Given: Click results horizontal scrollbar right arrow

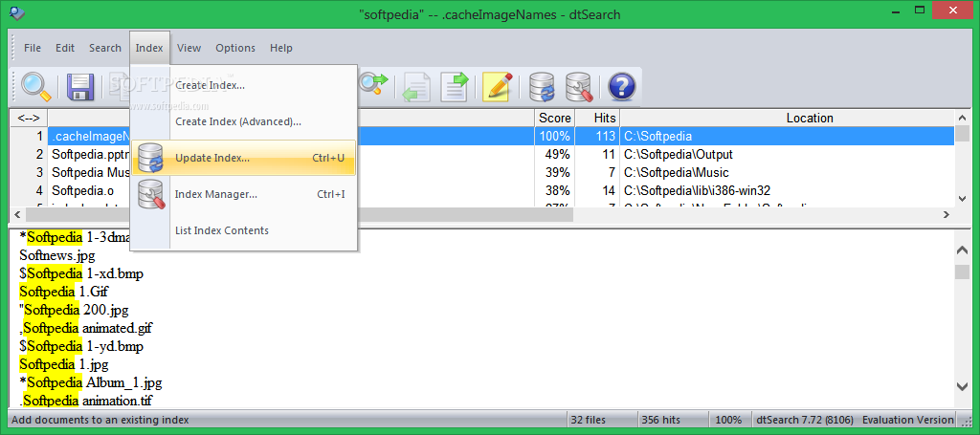Looking at the screenshot, I should click(947, 214).
